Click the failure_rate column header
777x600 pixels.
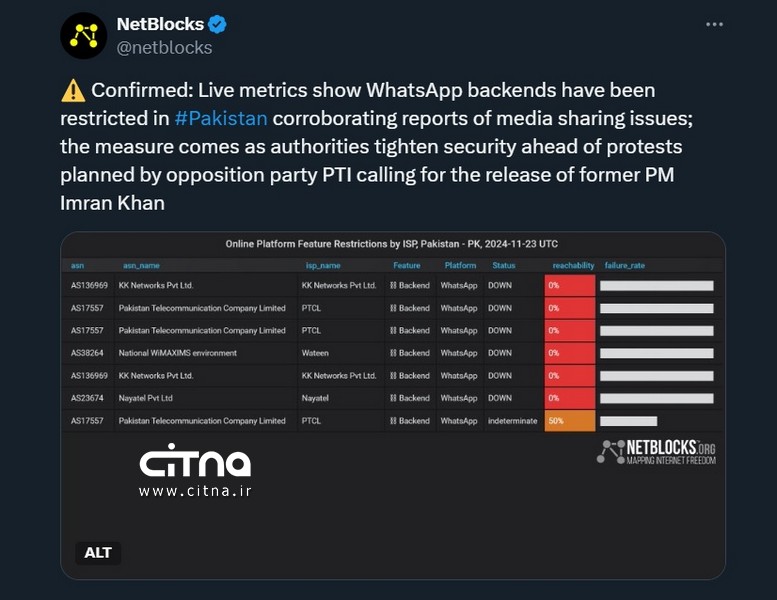point(625,266)
